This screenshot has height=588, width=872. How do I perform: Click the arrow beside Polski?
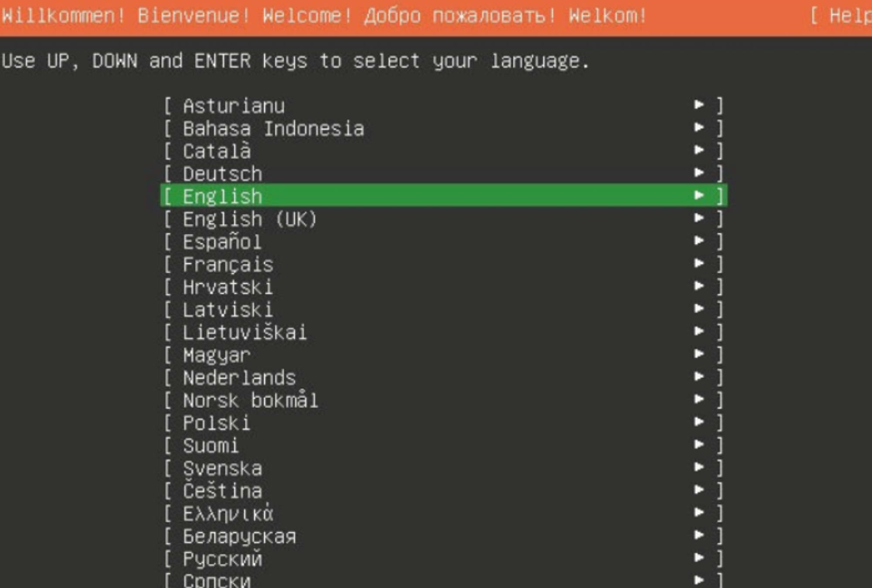699,421
